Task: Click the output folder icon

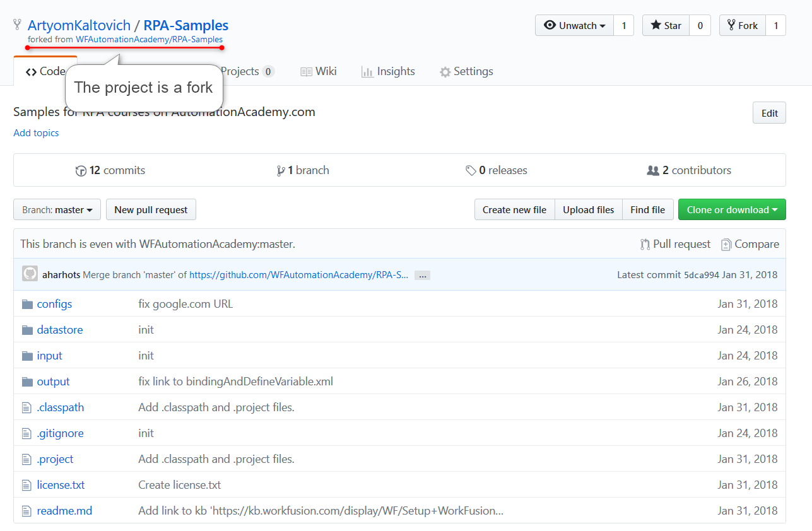Action: [x=27, y=382]
